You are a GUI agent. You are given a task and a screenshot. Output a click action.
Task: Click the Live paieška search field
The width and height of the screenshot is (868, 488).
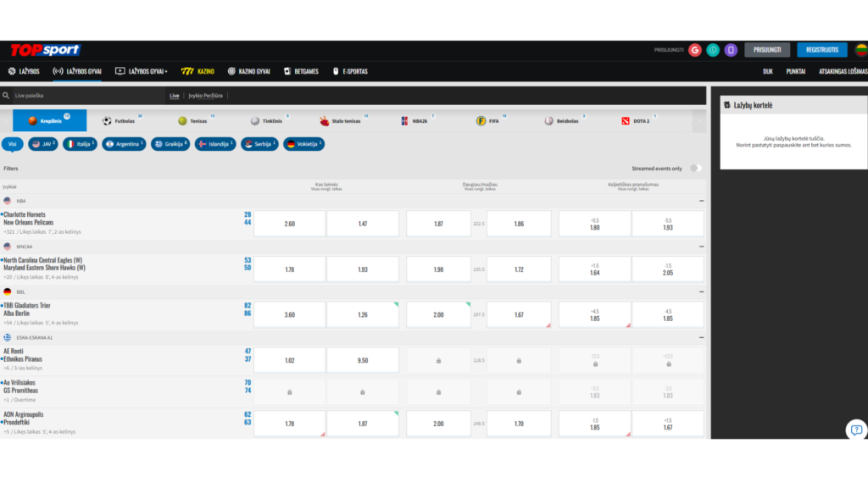pyautogui.click(x=85, y=96)
